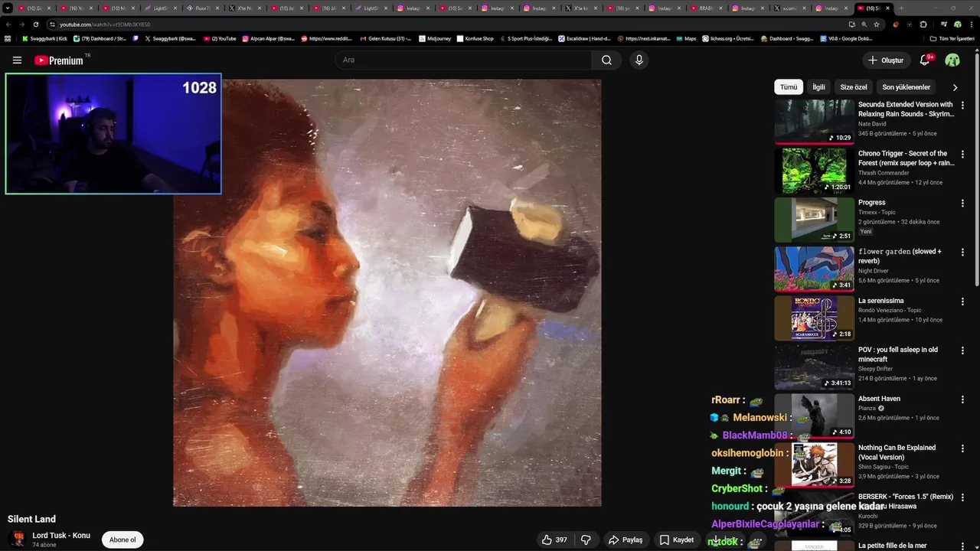Select the Tümü filter chip
Image resolution: width=980 pixels, height=551 pixels.
pos(789,87)
